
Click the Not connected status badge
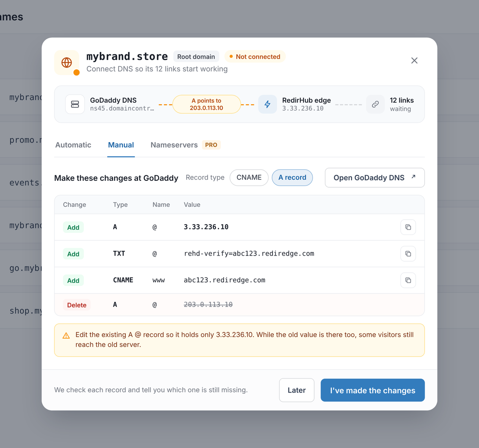(255, 57)
